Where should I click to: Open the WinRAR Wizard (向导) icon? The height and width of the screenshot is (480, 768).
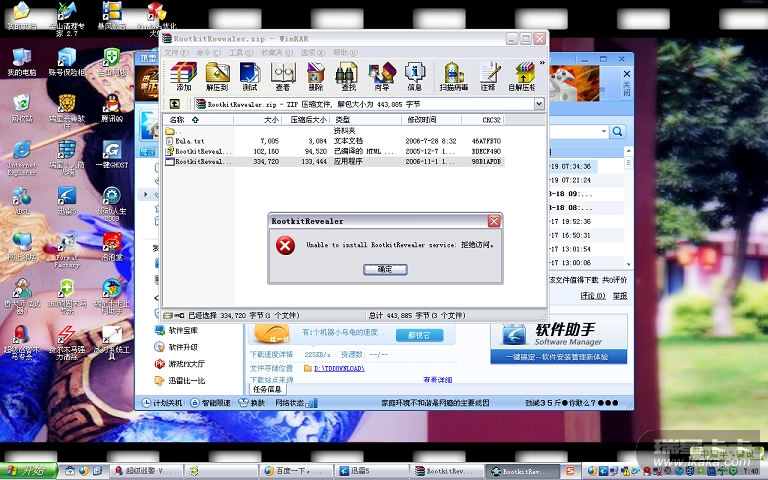[382, 77]
